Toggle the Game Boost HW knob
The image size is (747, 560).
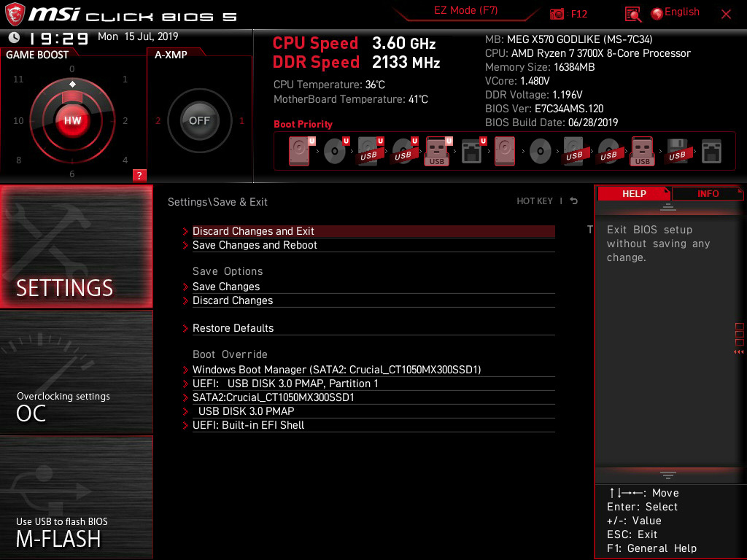(x=72, y=120)
